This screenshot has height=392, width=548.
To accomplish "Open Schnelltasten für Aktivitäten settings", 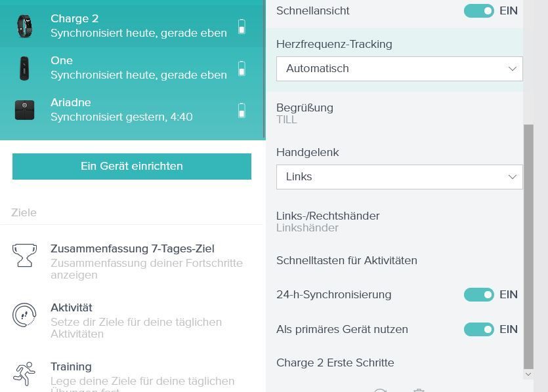I will coord(347,261).
